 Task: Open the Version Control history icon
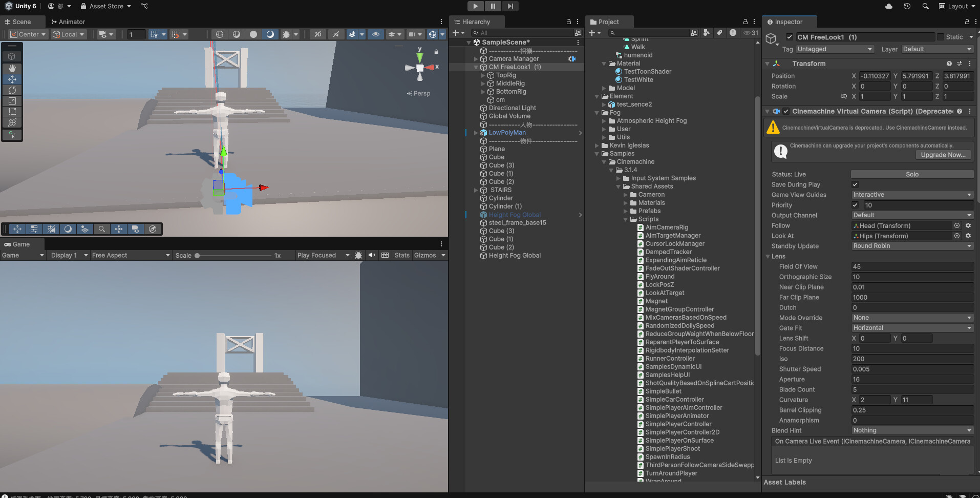(907, 6)
